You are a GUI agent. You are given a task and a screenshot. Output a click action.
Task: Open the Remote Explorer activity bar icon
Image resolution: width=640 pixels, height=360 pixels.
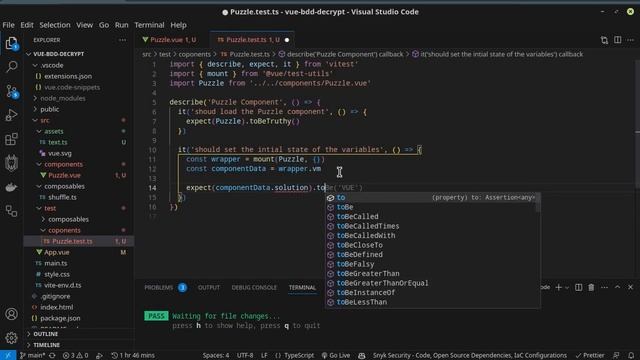point(11,211)
